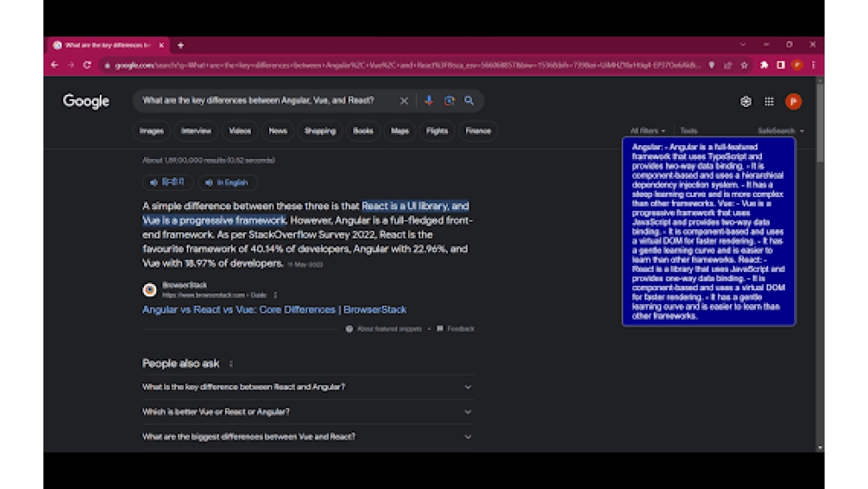Image resolution: width=868 pixels, height=489 pixels.
Task: Open People also ask more options
Action: click(x=231, y=364)
